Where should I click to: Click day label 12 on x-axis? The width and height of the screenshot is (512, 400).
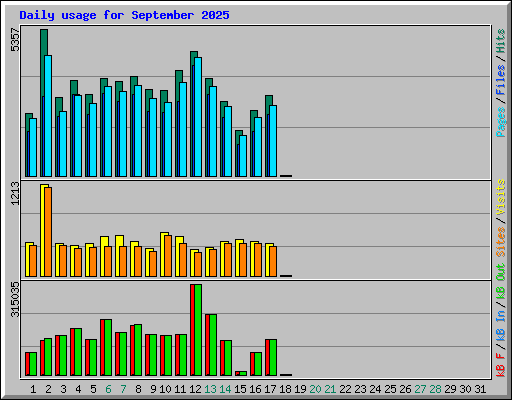(195, 389)
